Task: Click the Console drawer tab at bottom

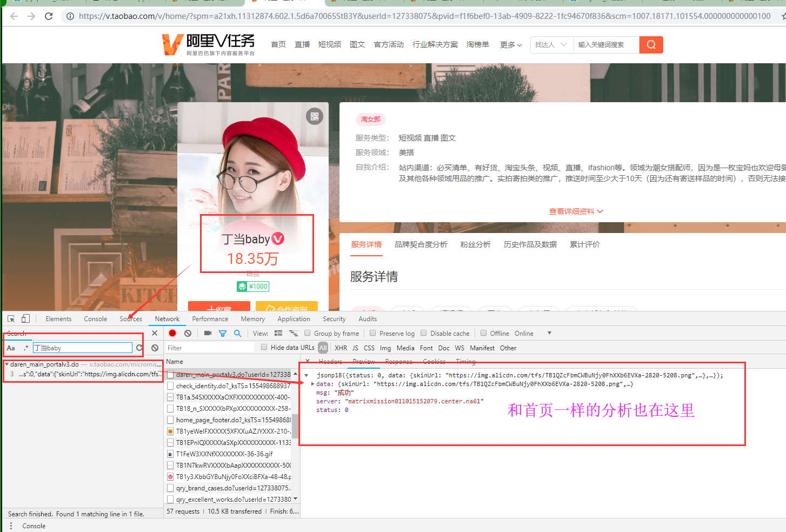Action: (34, 526)
